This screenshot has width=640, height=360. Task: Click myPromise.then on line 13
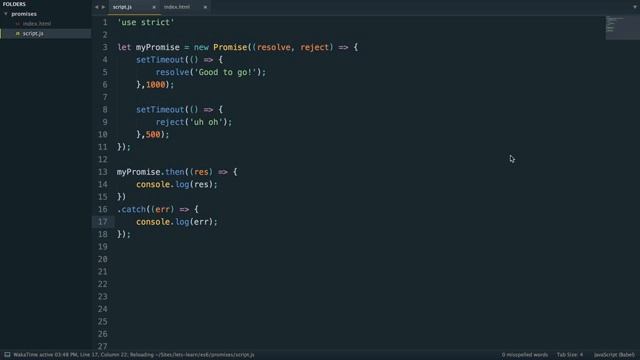151,172
